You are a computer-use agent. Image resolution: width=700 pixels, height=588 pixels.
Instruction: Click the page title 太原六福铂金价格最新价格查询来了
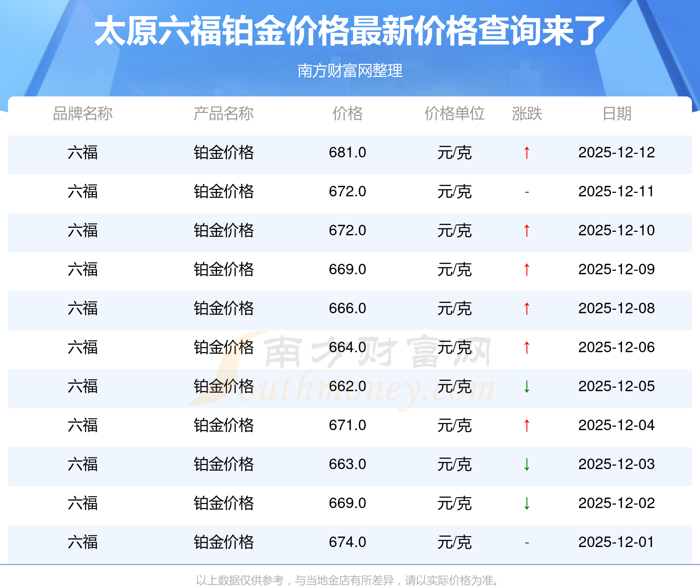(x=349, y=31)
